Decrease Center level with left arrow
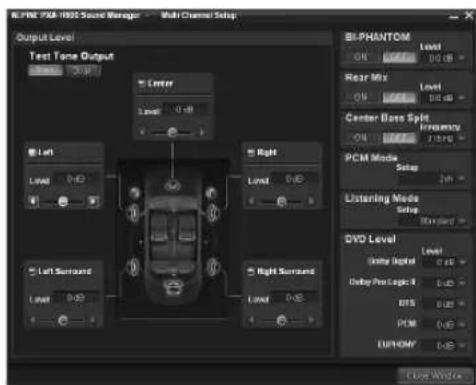The height and width of the screenshot is (385, 476). point(142,132)
